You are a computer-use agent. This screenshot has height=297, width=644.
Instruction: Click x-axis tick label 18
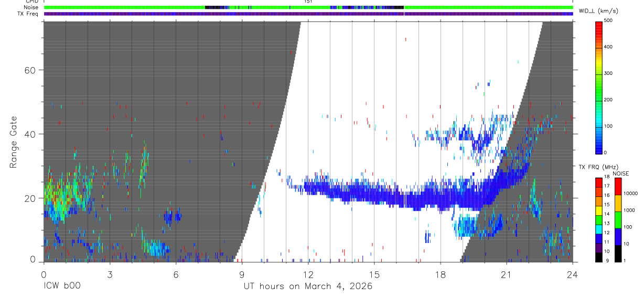click(440, 274)
